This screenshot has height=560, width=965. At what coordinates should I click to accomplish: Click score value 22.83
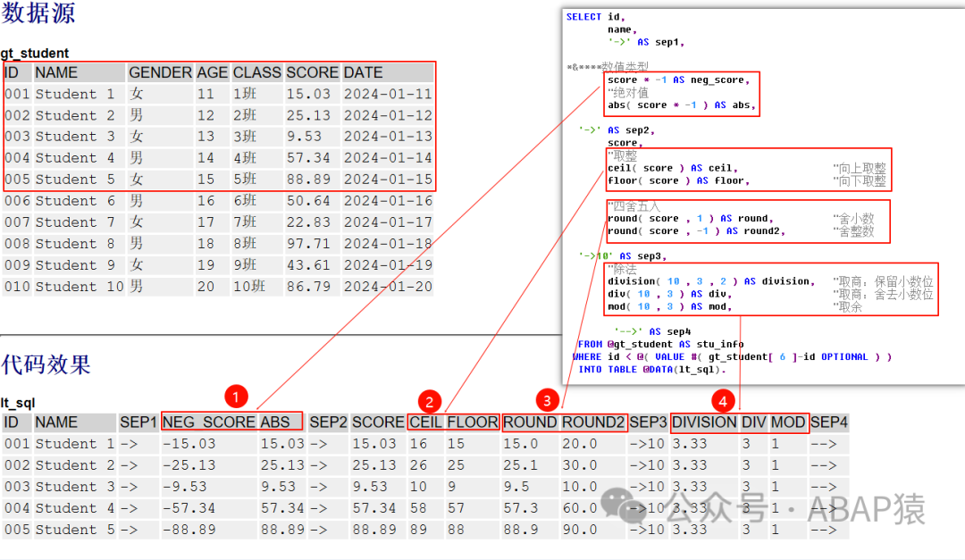point(308,222)
